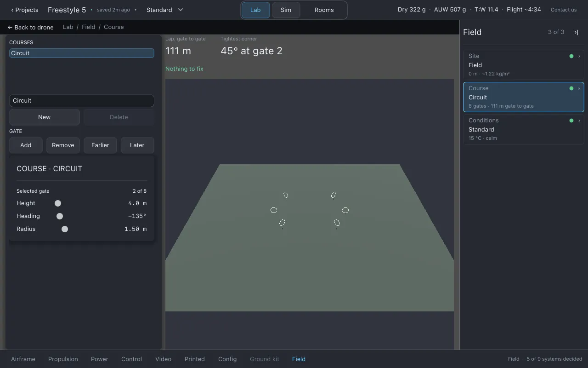Expand the Course card chevron
This screenshot has width=588, height=368.
pyautogui.click(x=579, y=88)
